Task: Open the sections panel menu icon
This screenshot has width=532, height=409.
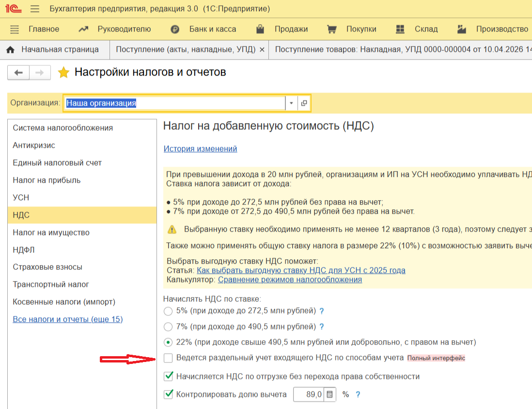Action: pyautogui.click(x=15, y=29)
